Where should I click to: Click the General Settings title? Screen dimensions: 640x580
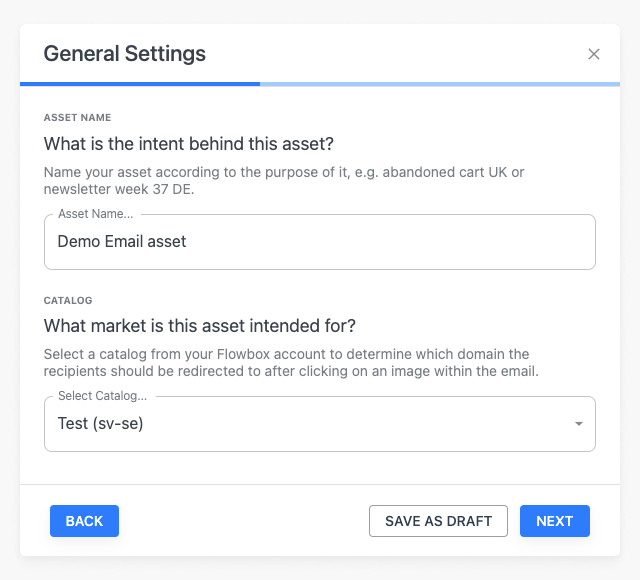point(125,54)
